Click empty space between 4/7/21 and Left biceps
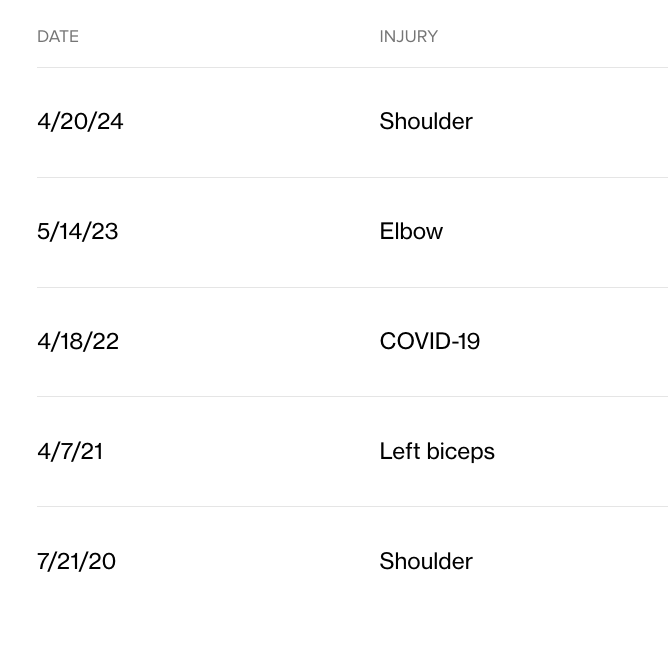 [240, 452]
